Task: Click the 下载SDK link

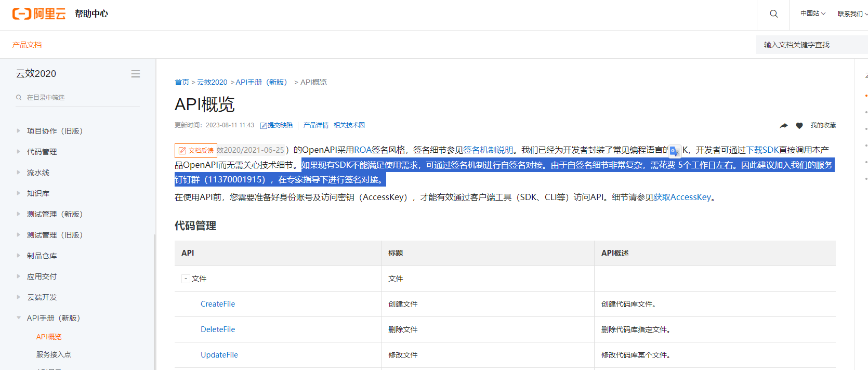Action: point(762,150)
